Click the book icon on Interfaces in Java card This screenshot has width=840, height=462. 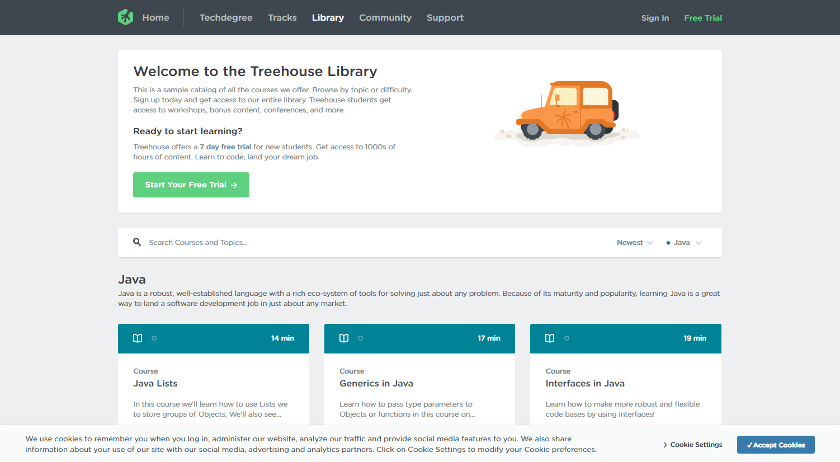pyautogui.click(x=550, y=338)
